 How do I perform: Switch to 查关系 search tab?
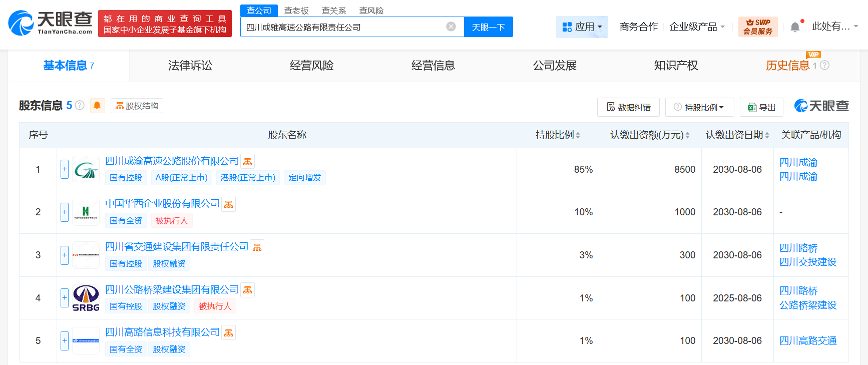pos(334,11)
